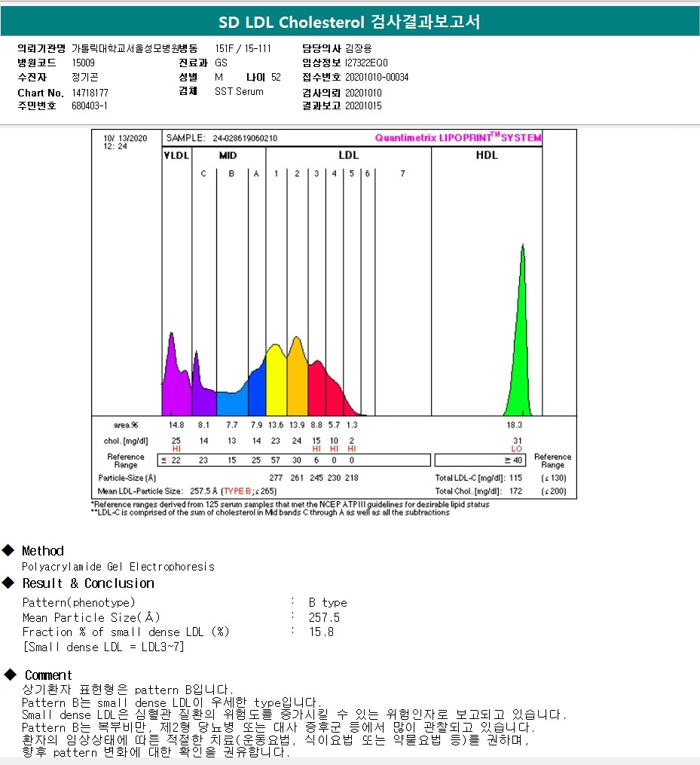Click the SD LDL Cholesterol report title

point(349,23)
